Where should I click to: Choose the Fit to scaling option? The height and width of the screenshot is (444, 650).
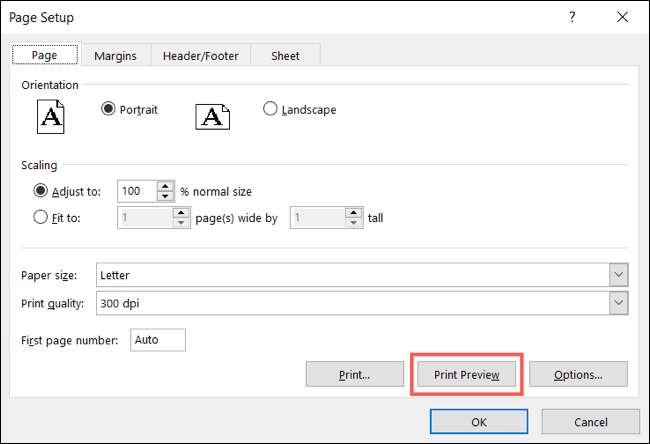point(41,217)
